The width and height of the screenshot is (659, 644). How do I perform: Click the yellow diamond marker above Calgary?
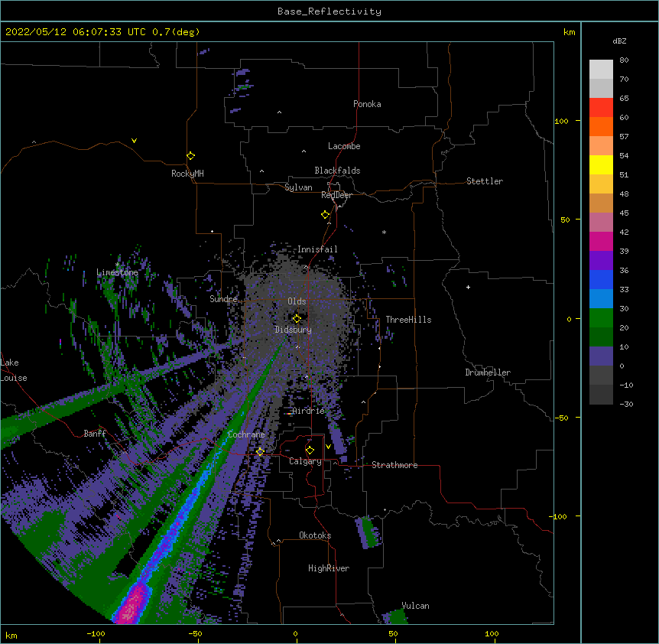(310, 450)
